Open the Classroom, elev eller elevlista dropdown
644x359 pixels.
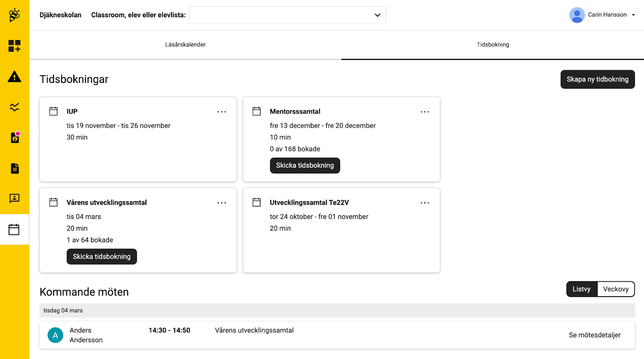[287, 15]
